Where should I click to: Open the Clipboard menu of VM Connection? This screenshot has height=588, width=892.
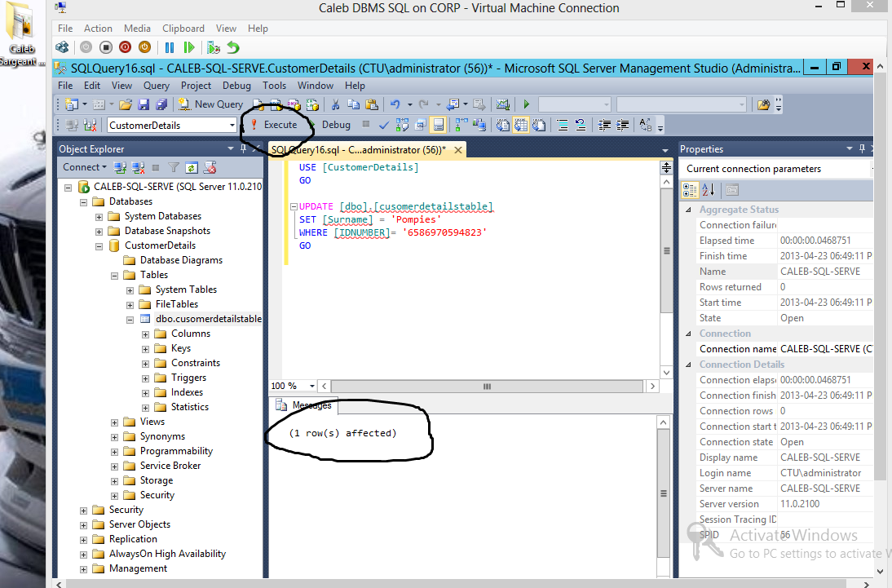coord(183,29)
